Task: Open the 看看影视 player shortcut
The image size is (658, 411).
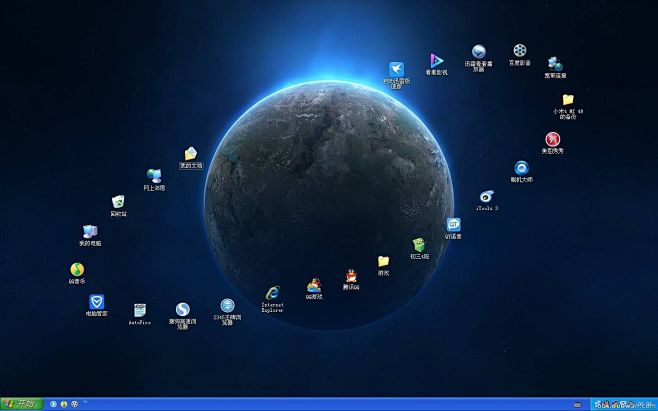Action: click(x=436, y=61)
